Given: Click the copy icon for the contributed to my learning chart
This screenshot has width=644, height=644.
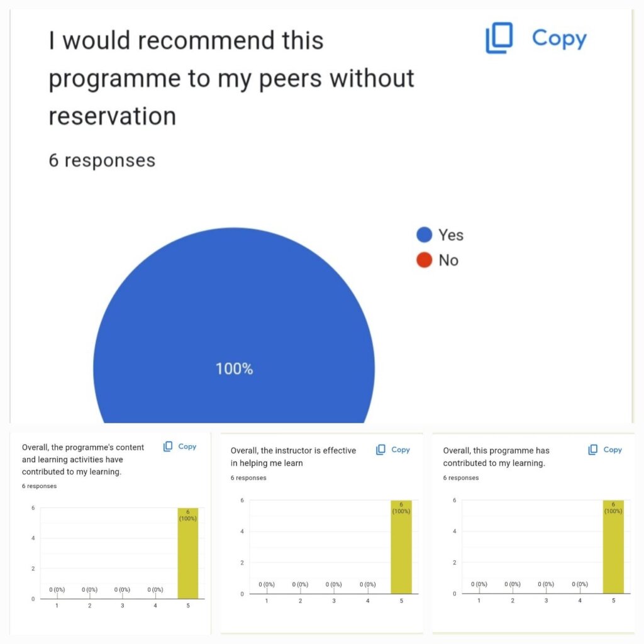Looking at the screenshot, I should pyautogui.click(x=592, y=450).
